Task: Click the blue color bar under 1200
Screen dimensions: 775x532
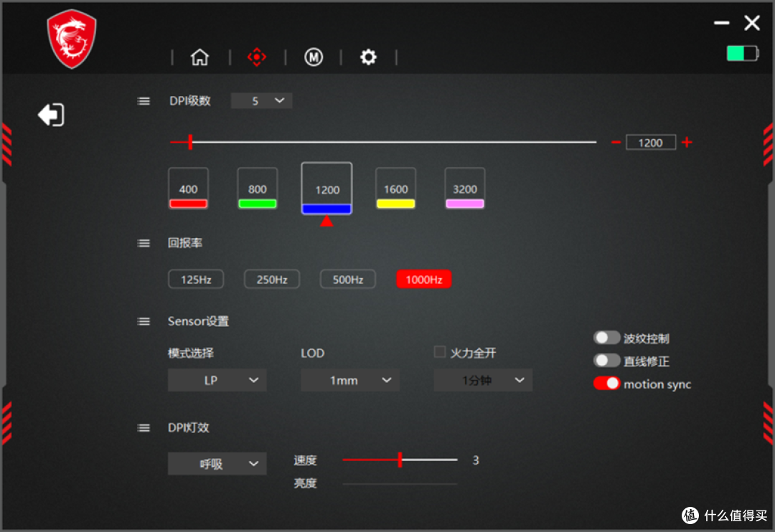Action: click(327, 209)
